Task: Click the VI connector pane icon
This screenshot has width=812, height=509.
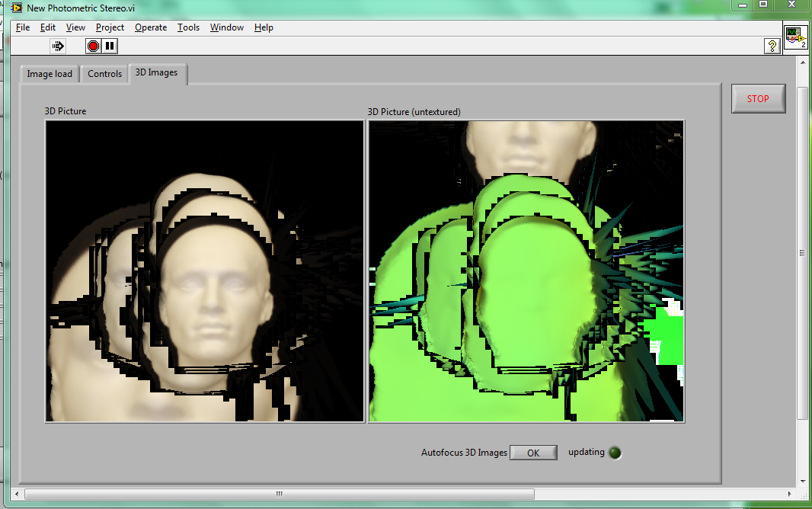Action: (795, 37)
